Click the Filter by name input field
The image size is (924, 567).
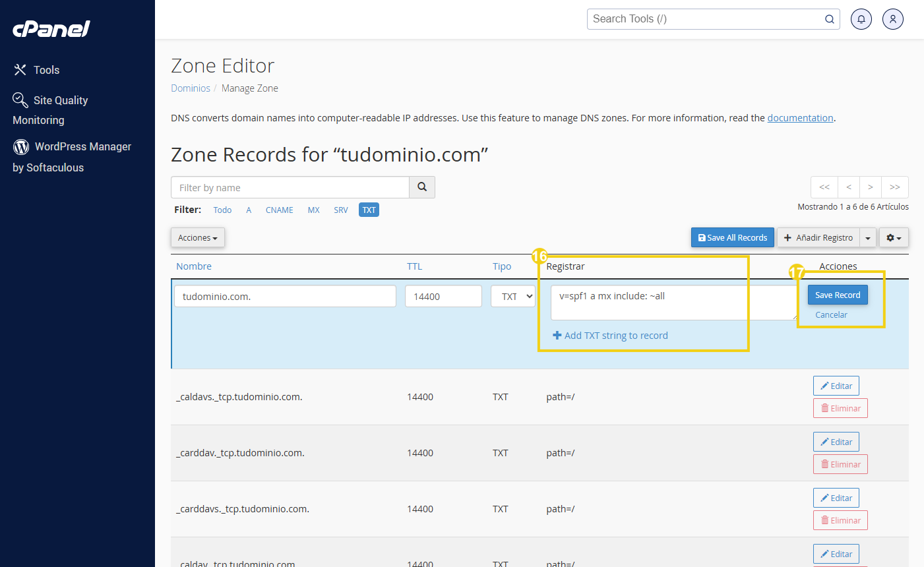point(290,187)
